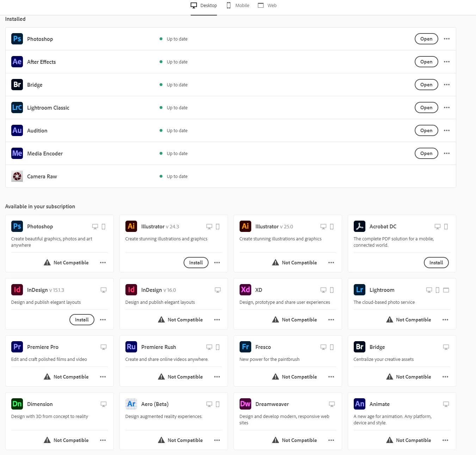
Task: Click the XD app icon
Action: pyautogui.click(x=245, y=290)
